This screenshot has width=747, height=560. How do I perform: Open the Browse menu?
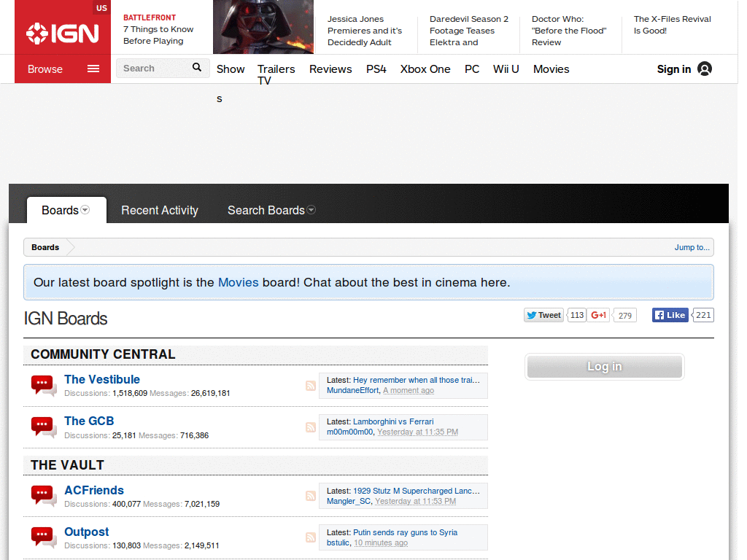[45, 69]
